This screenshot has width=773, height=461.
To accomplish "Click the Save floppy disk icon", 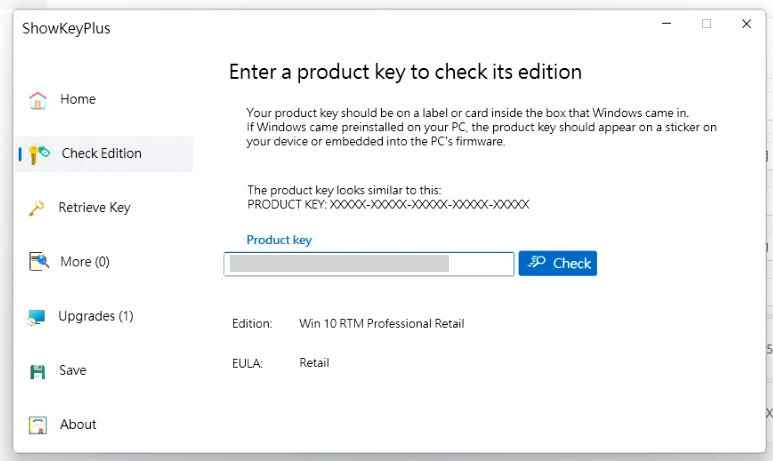I will tap(37, 371).
